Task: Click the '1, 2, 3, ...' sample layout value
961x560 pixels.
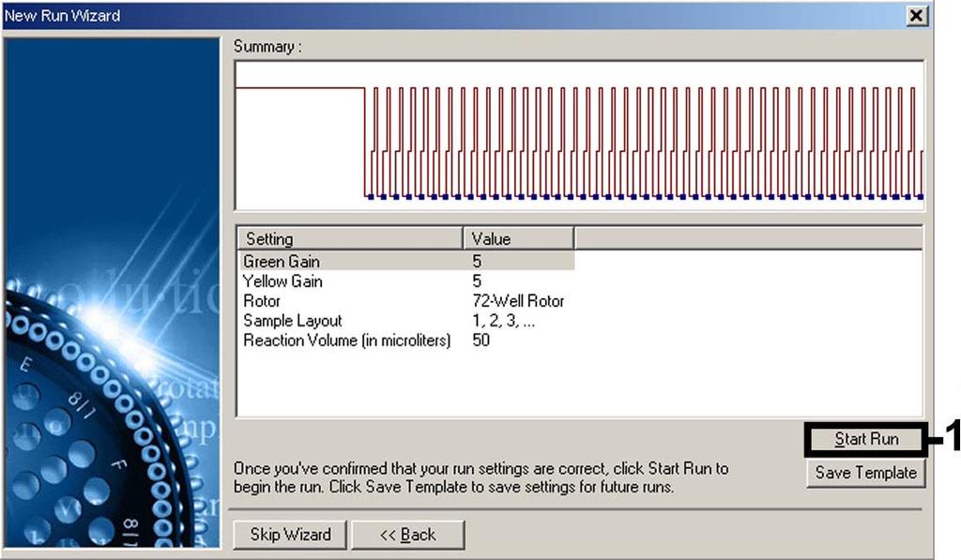Action: 503,321
